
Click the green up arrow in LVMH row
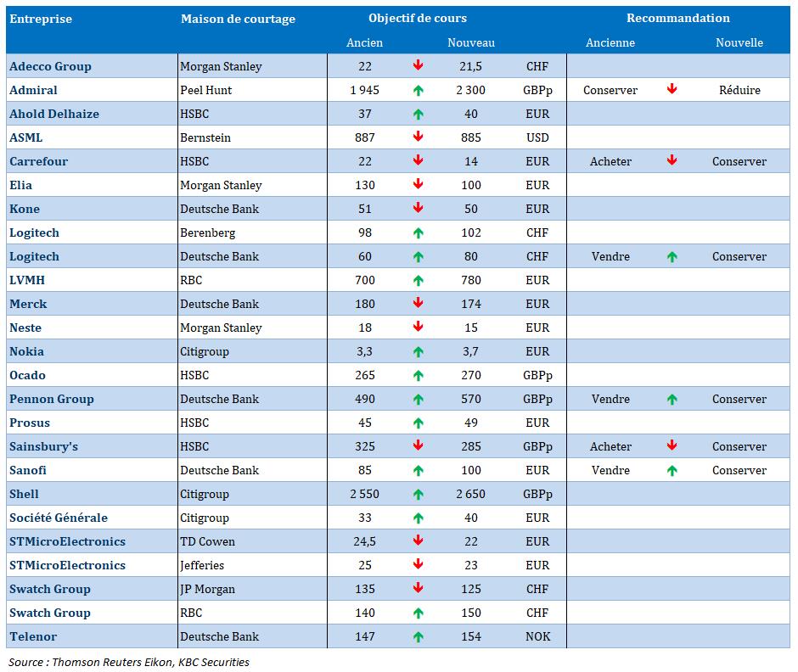point(418,279)
